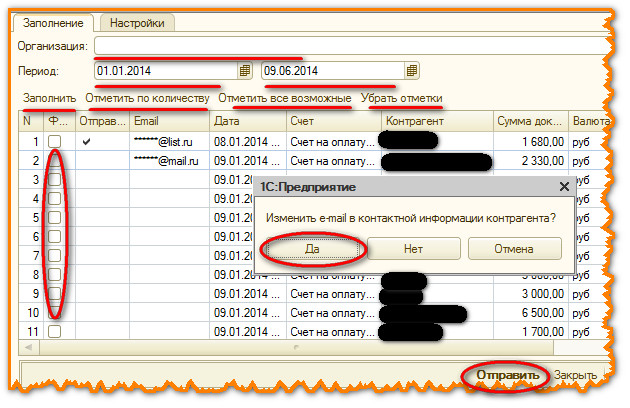
Task: Click the Заполнить command
Action: 49,98
